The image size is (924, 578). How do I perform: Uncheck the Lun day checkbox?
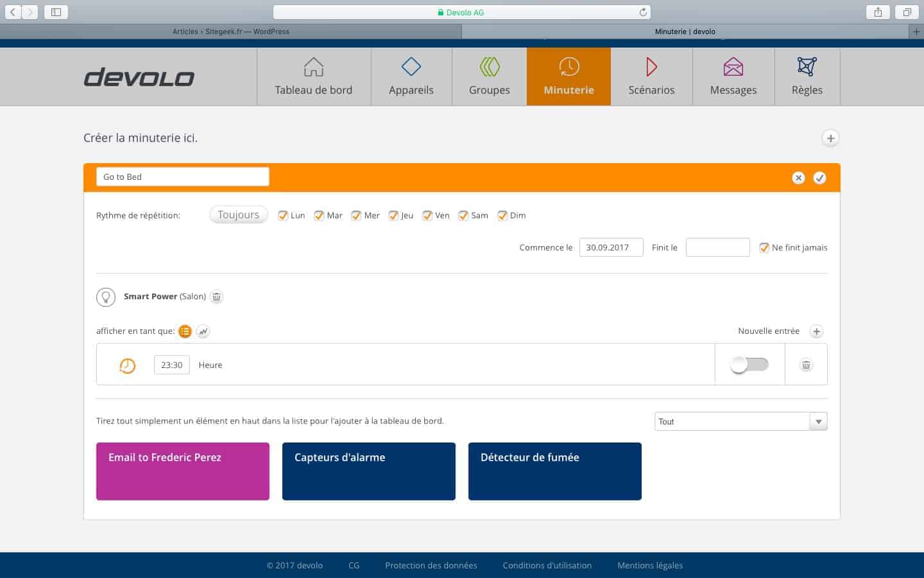coord(283,216)
